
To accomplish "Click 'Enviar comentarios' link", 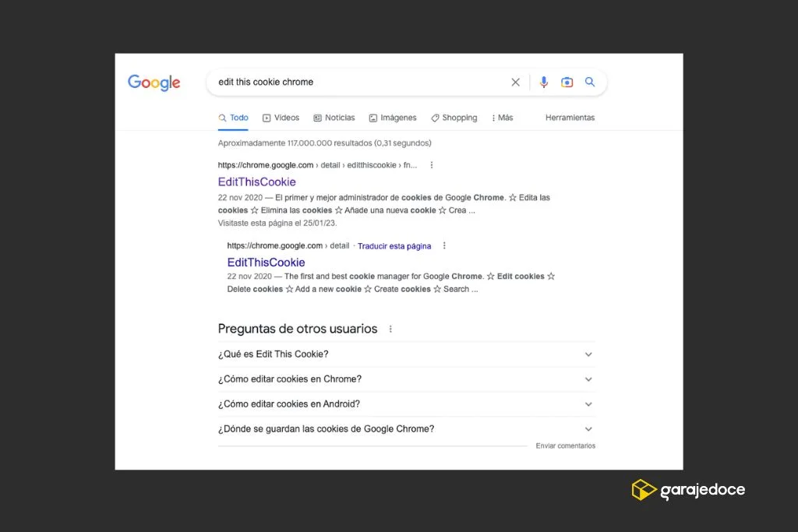I will pyautogui.click(x=566, y=446).
